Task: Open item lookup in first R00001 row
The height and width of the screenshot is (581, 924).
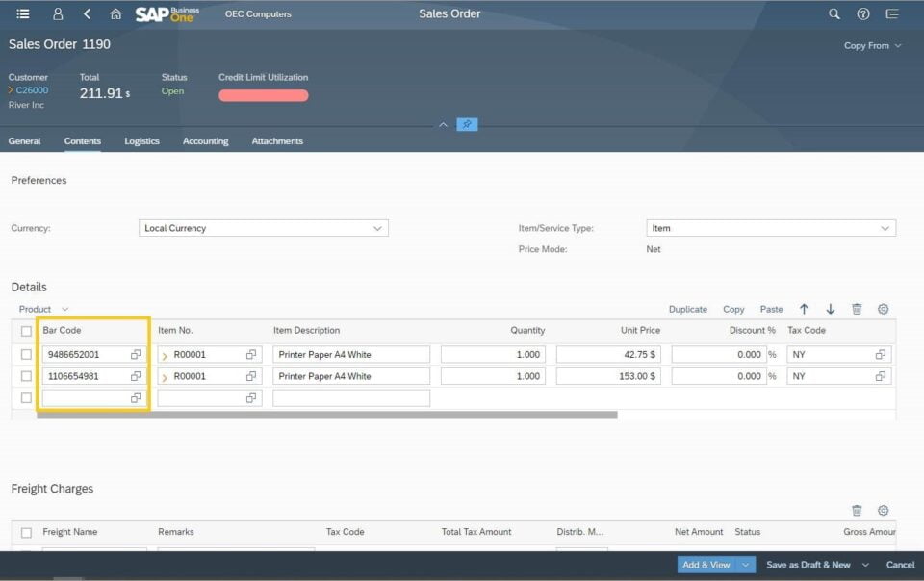Action: [x=251, y=354]
